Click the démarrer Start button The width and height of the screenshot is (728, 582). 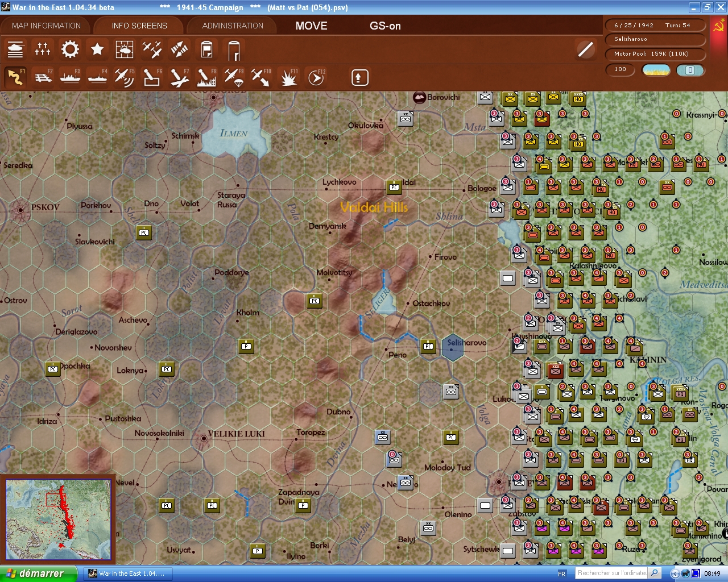click(38, 573)
